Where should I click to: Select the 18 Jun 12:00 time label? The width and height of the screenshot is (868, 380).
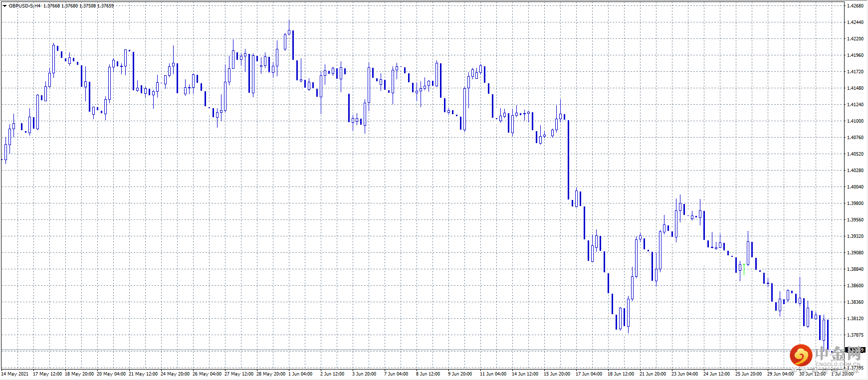pyautogui.click(x=621, y=374)
